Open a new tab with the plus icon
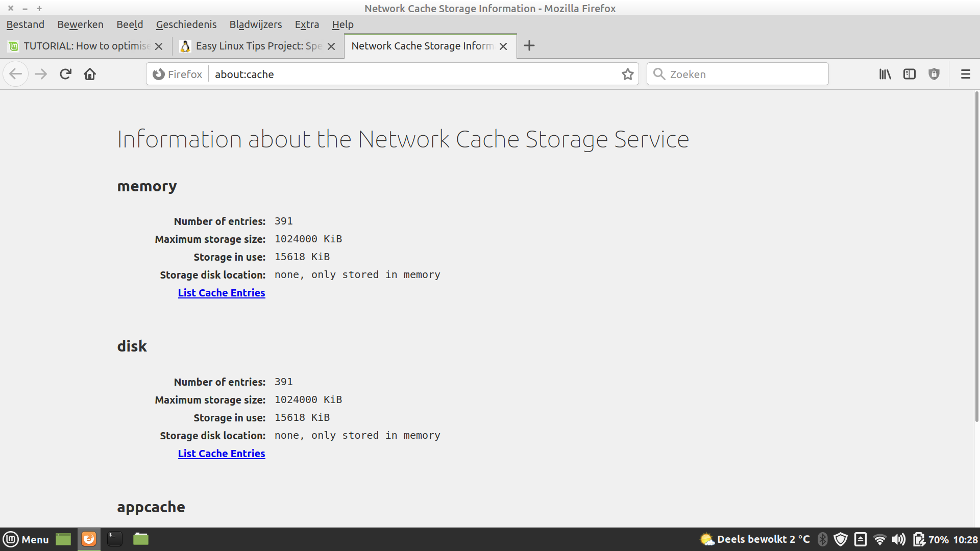The width and height of the screenshot is (980, 551). tap(529, 45)
